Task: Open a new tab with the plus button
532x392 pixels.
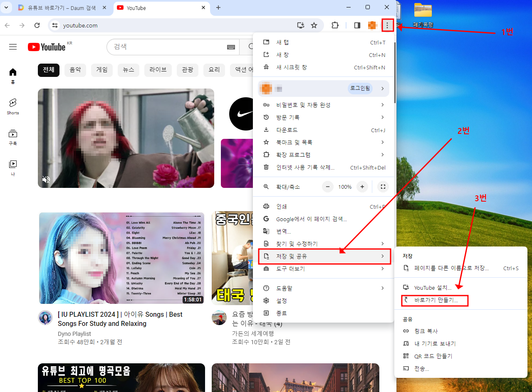Action: (x=218, y=7)
